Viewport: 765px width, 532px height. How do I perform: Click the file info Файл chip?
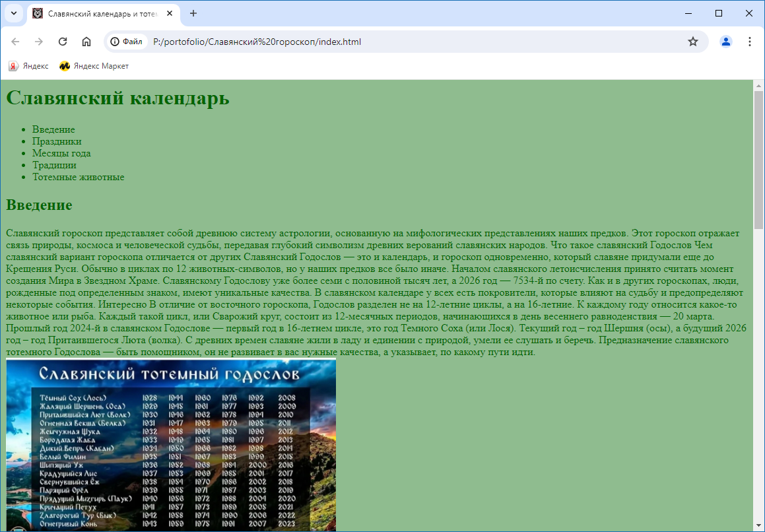click(127, 42)
